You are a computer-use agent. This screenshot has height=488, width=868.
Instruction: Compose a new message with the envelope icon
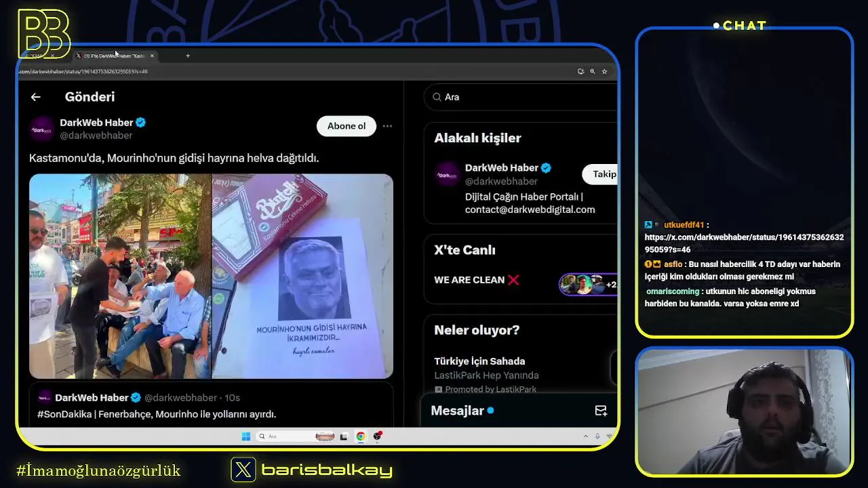pos(601,411)
